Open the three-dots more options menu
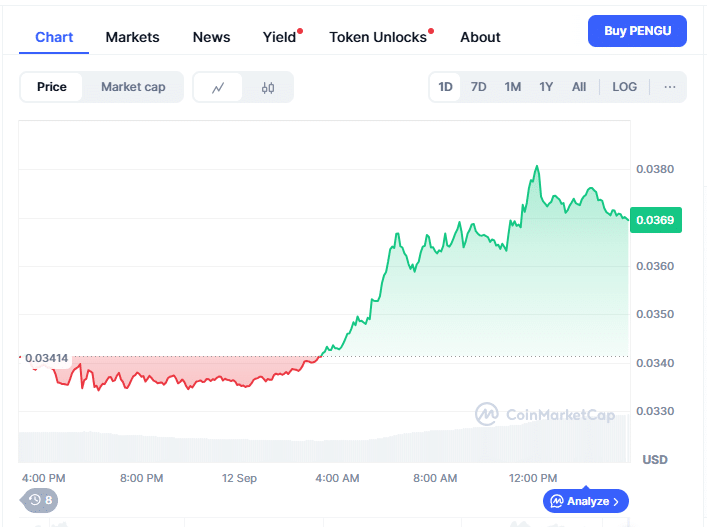The image size is (707, 527). click(669, 87)
